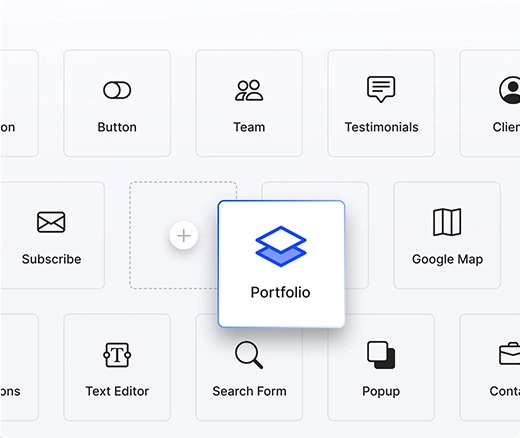Click the Text Editor T icon
Image resolution: width=520 pixels, height=438 pixels.
pyautogui.click(x=117, y=355)
